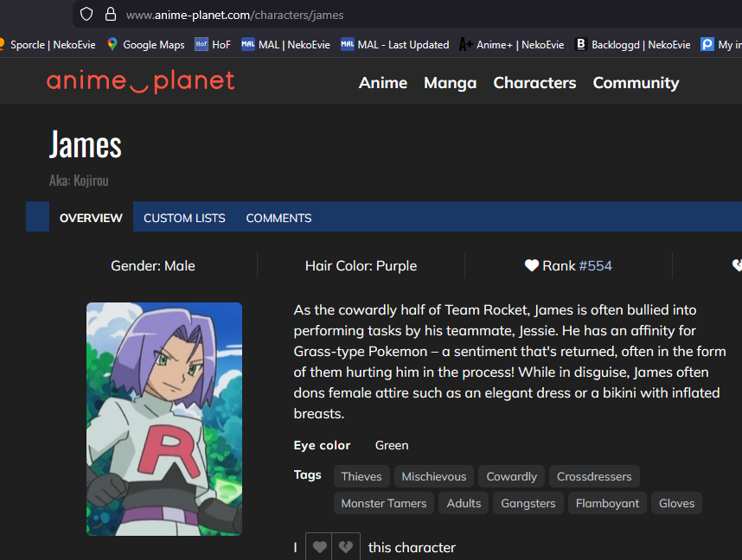Click the Cowardly tag

512,476
